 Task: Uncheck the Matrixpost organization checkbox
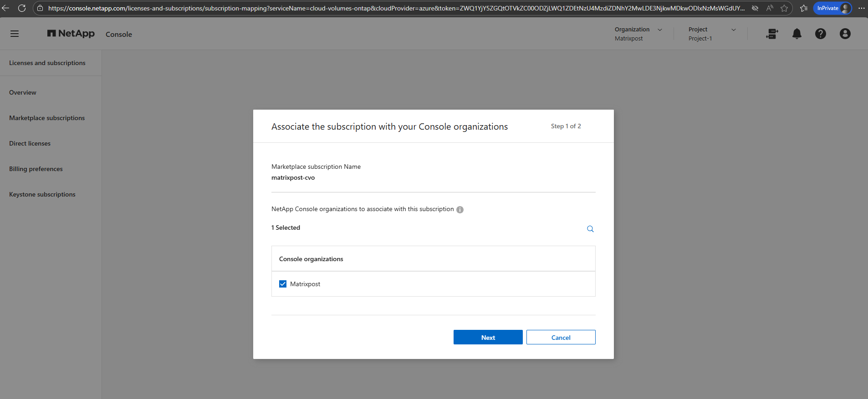pyautogui.click(x=283, y=284)
